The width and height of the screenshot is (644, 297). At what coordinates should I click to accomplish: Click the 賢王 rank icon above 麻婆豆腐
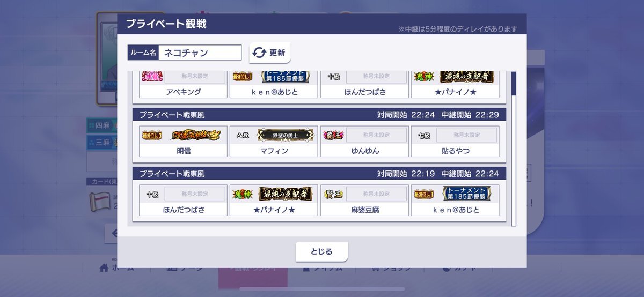[x=333, y=194]
